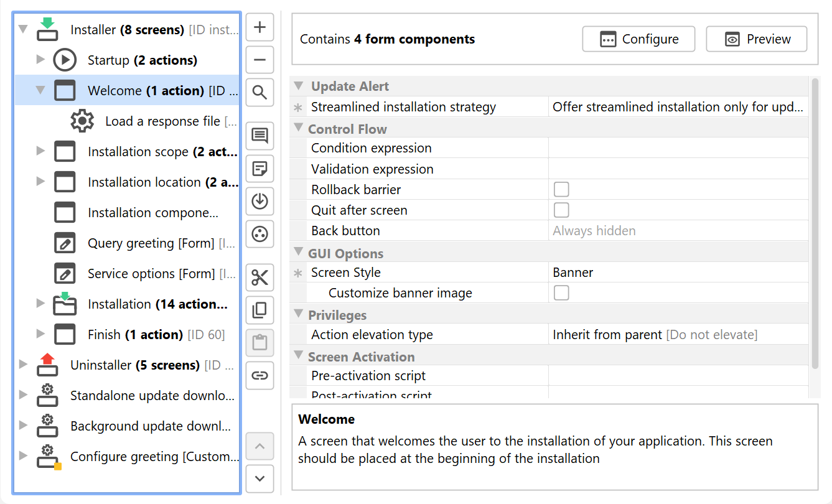Collapse the Control Flow property section
832x504 pixels.
tap(298, 129)
